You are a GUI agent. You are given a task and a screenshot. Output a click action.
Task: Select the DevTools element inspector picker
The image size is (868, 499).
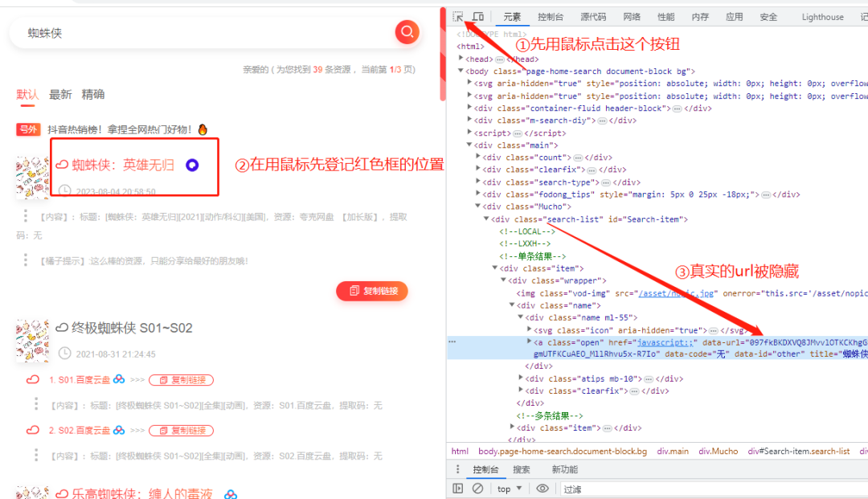click(x=458, y=17)
